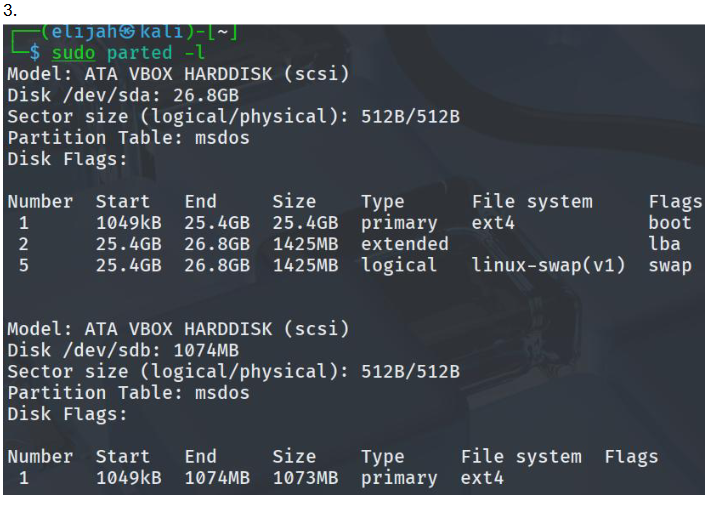Image resolution: width=712 pixels, height=508 pixels.
Task: Click the 1073MB size value in sdb table
Action: 305,478
